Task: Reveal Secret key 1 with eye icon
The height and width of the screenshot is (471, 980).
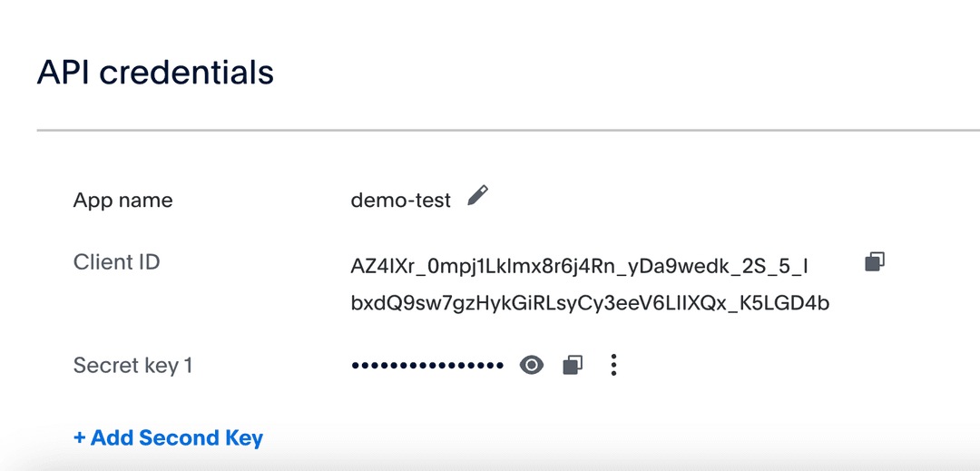Action: click(x=532, y=365)
